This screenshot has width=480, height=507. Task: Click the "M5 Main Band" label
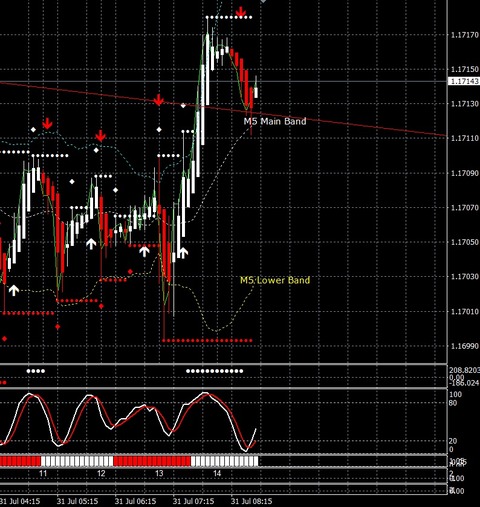[x=275, y=121]
